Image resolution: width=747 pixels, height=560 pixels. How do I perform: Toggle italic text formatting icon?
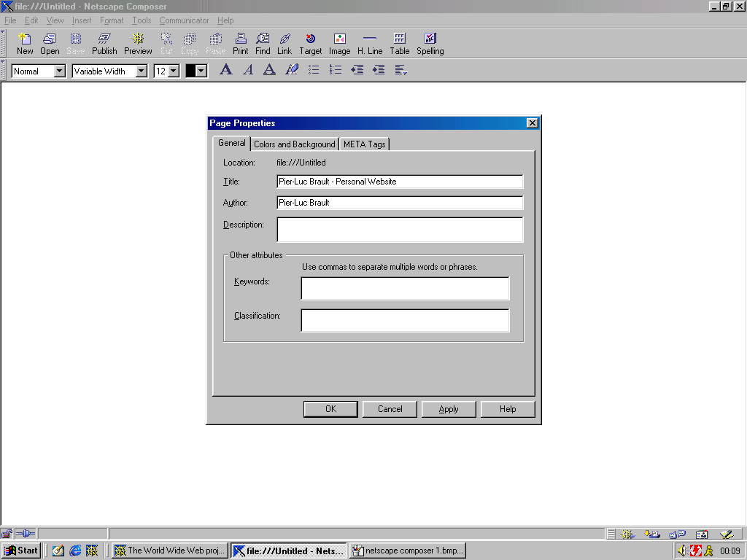coord(248,70)
